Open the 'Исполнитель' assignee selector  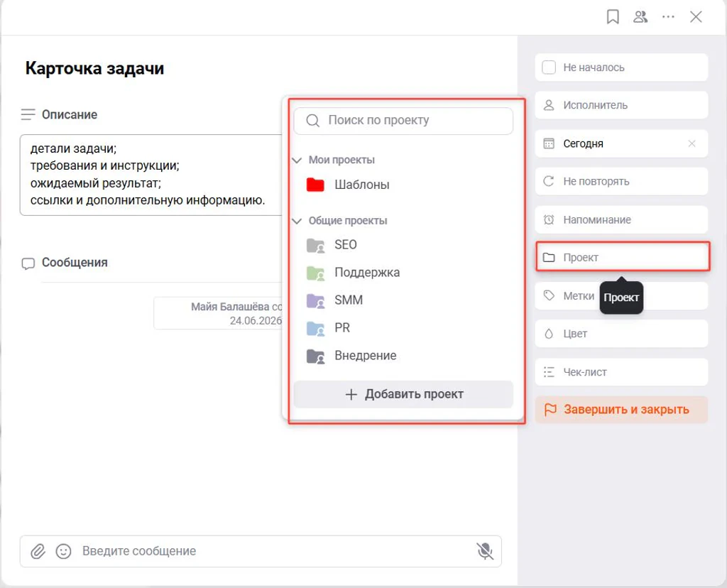(621, 105)
